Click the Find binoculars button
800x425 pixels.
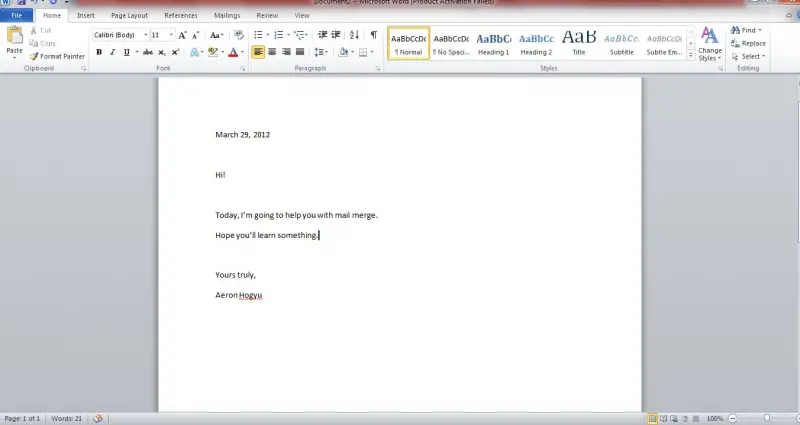click(746, 30)
